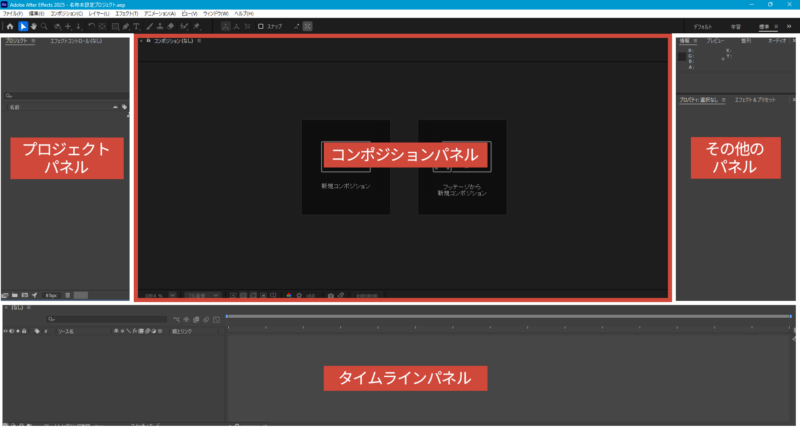Click the Home icon in the toolbar
Screen dimensions: 800x430
tap(10, 26)
